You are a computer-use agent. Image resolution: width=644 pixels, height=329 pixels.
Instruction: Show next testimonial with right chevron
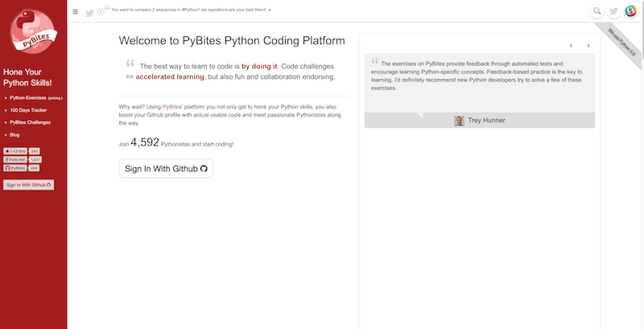point(588,46)
